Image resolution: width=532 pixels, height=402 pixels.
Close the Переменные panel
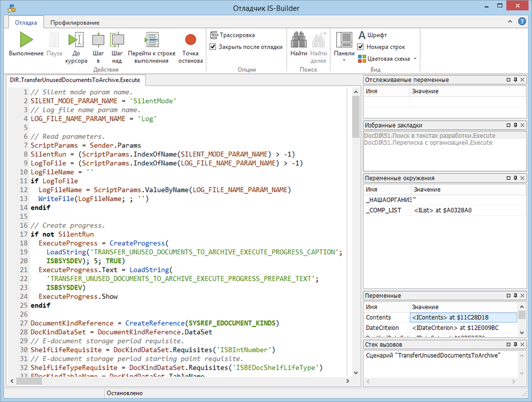click(x=523, y=295)
